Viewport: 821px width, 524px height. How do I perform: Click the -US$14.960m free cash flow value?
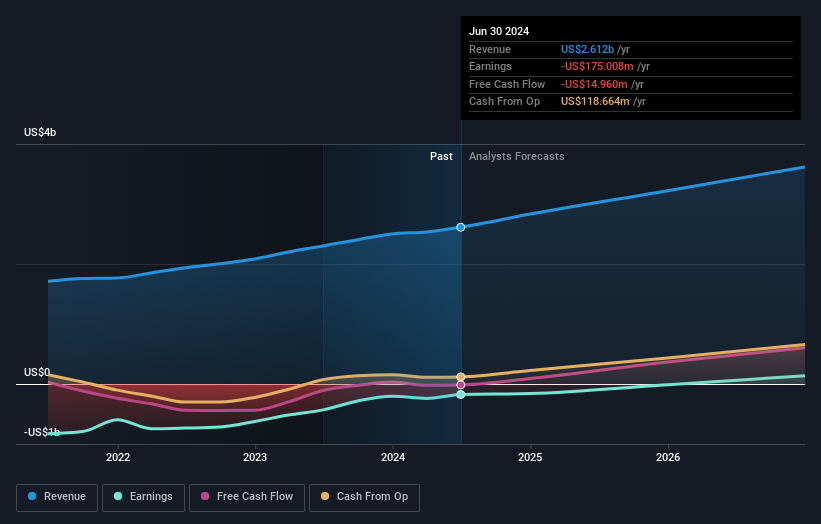(x=594, y=84)
